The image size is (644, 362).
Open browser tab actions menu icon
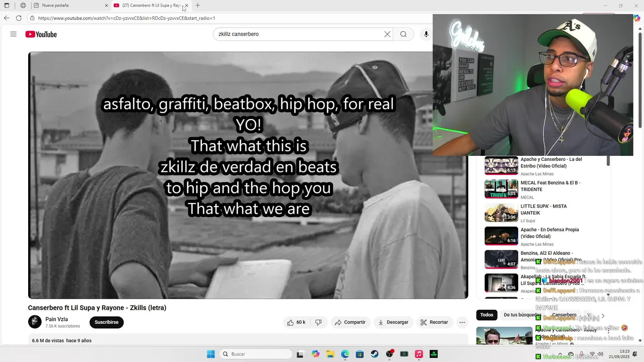tap(7, 6)
